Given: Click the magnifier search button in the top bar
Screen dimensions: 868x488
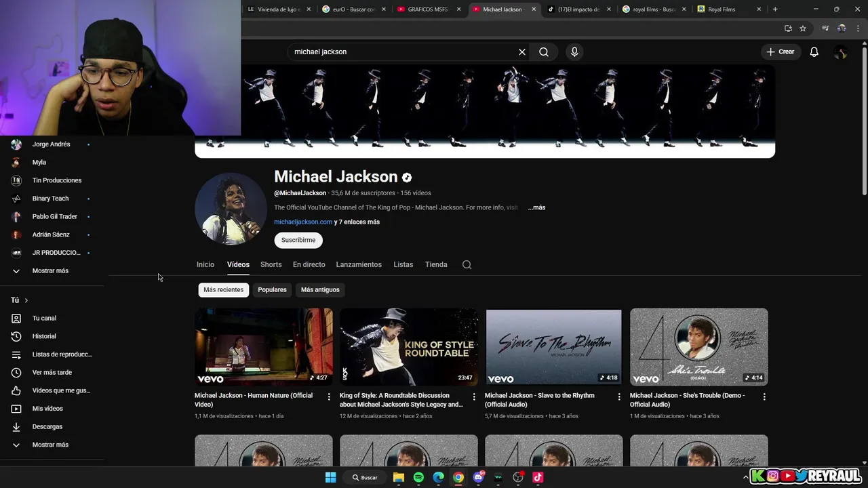Looking at the screenshot, I should tap(544, 52).
